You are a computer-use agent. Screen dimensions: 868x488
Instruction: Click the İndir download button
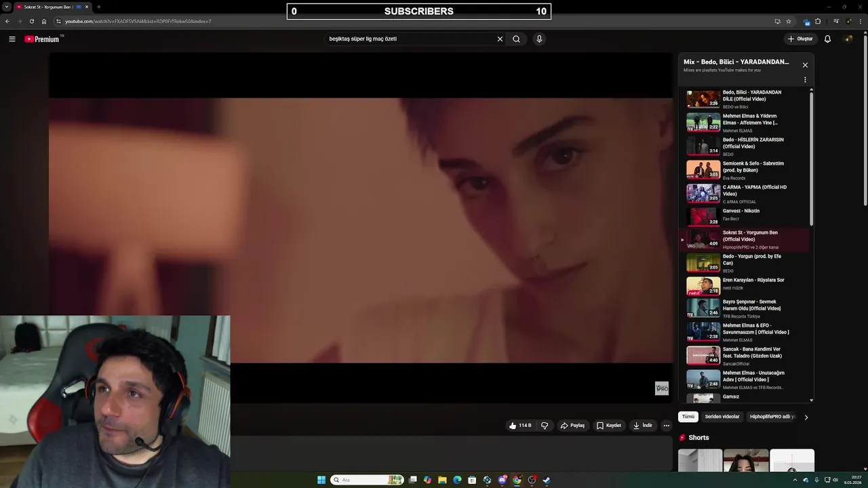click(x=643, y=426)
